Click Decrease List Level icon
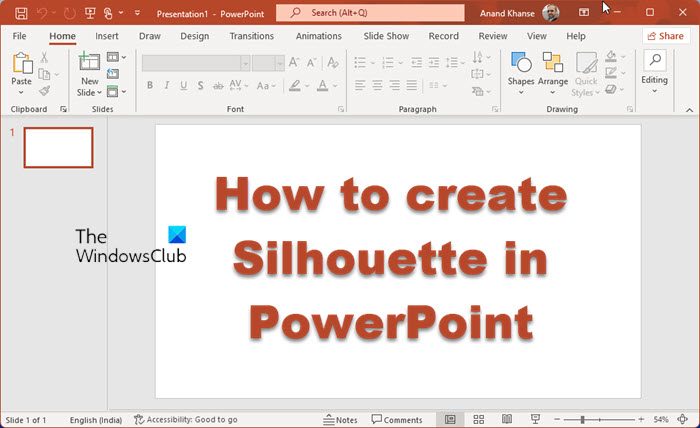Screen dimensions: 700x428 tap(416, 62)
